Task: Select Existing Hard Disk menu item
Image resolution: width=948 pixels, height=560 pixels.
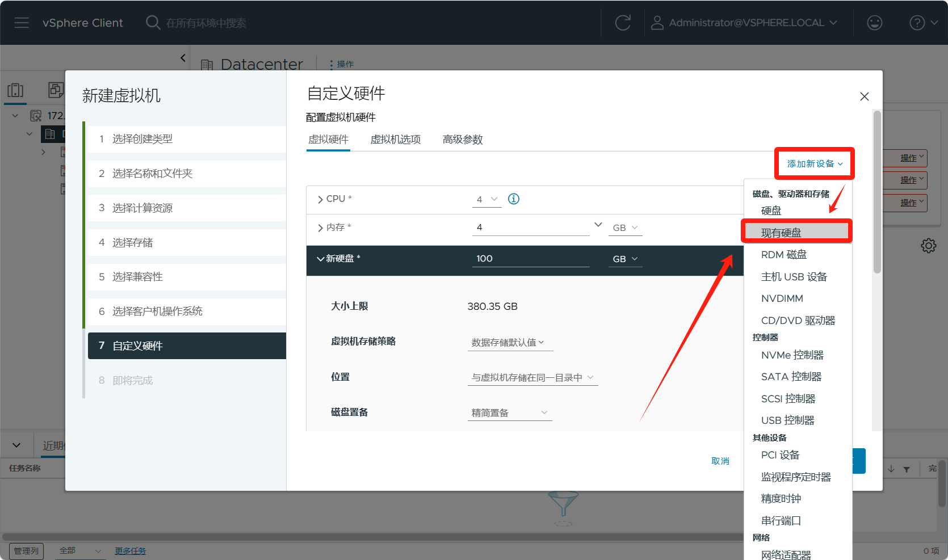Action: click(781, 233)
